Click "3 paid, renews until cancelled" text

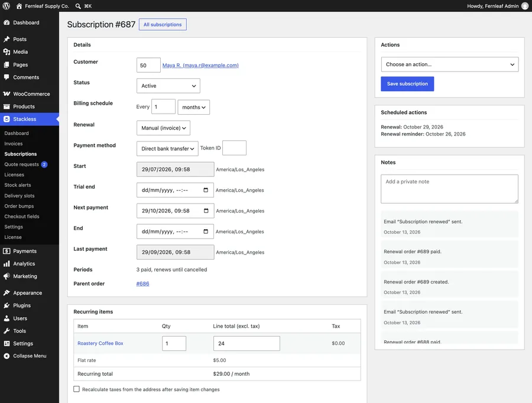click(171, 269)
